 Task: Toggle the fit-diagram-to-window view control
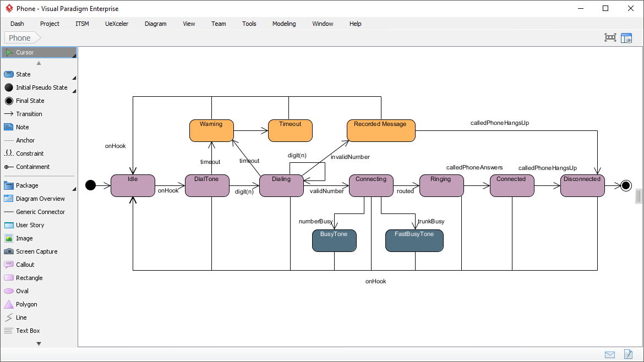(610, 37)
